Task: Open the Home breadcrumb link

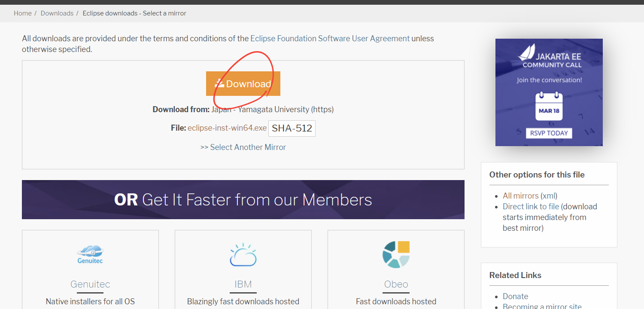Action: tap(23, 13)
